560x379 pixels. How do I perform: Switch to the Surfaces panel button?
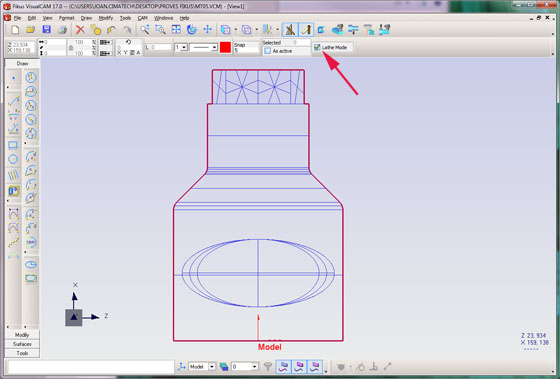tap(22, 344)
